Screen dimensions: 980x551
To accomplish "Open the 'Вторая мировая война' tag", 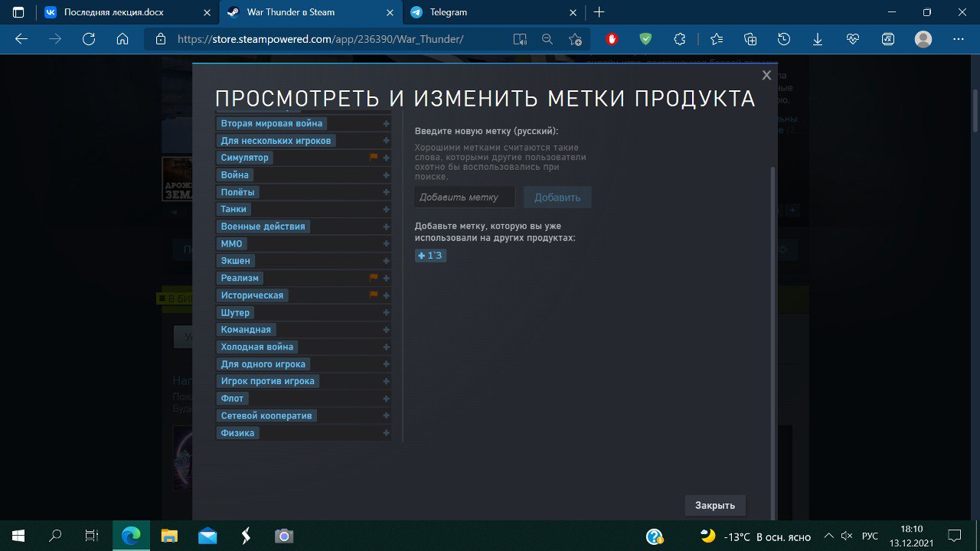I will 272,123.
